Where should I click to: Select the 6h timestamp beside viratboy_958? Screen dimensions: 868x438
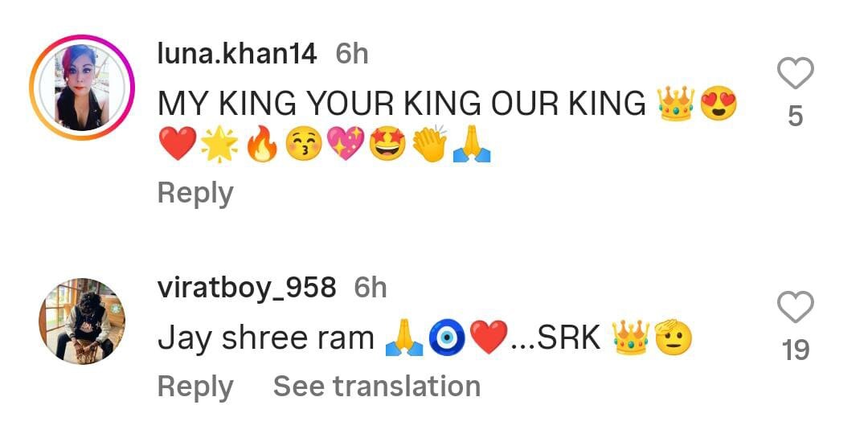(x=370, y=288)
